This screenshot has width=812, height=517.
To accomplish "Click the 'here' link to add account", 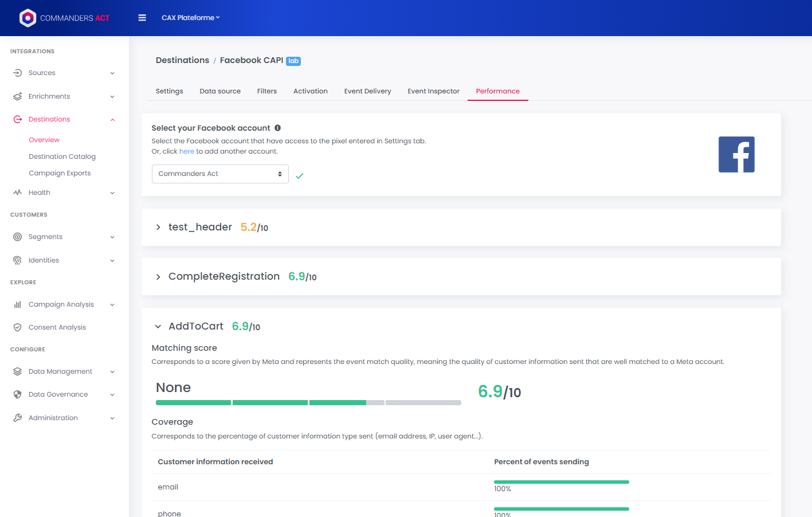I will pyautogui.click(x=187, y=151).
